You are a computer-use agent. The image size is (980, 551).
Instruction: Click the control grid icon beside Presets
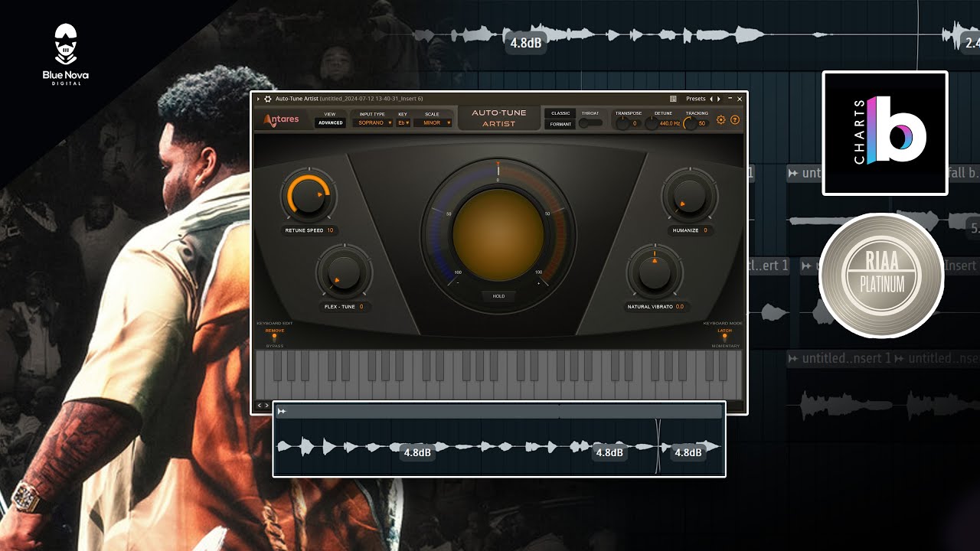click(673, 99)
